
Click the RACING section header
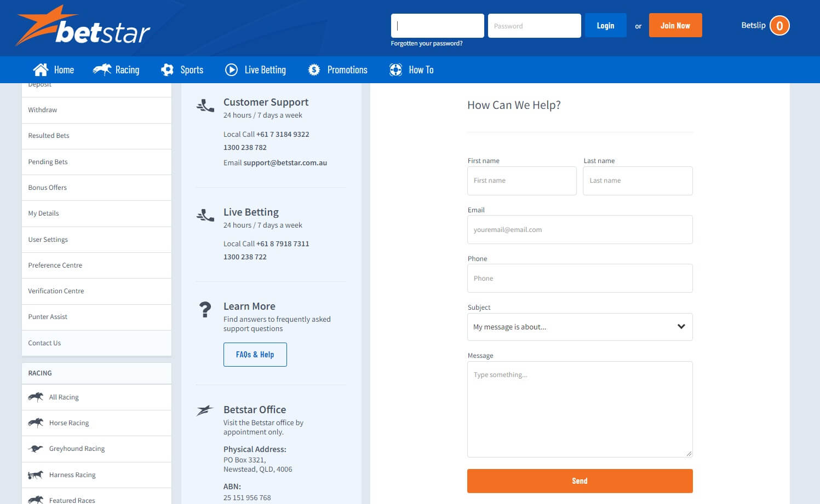coord(96,373)
